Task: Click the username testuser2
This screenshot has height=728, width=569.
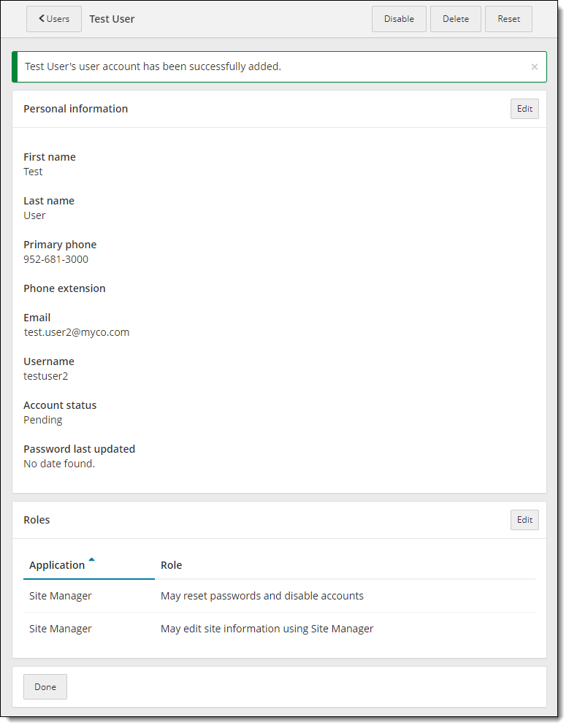Action: [46, 376]
